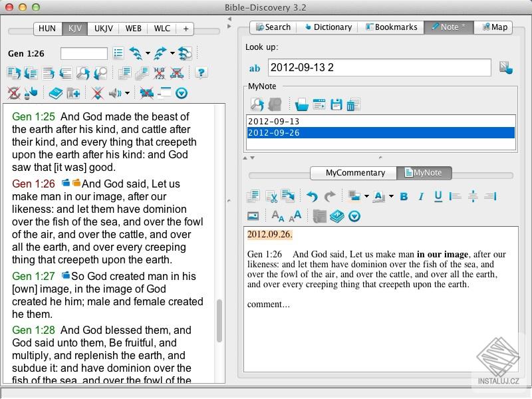Click the blue question mark help icon

(201, 72)
